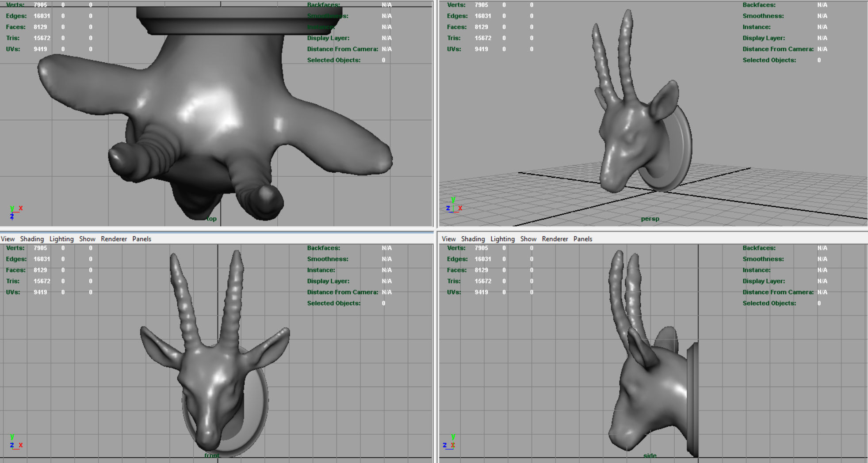Screen dimensions: 868x463
Task: Click the 'top' camera name label
Action: (x=212, y=219)
